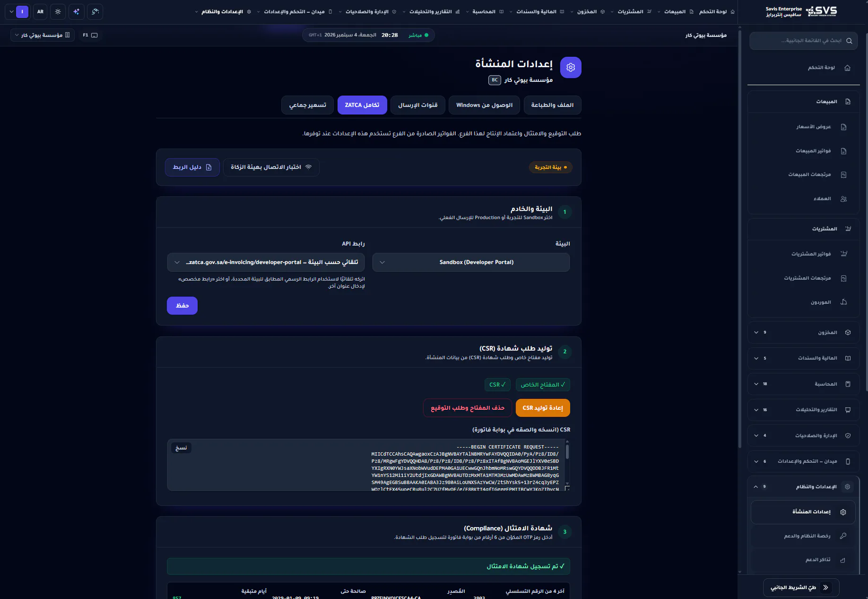Toggle the light/dark theme sun icon
This screenshot has width=868, height=599.
coord(58,12)
